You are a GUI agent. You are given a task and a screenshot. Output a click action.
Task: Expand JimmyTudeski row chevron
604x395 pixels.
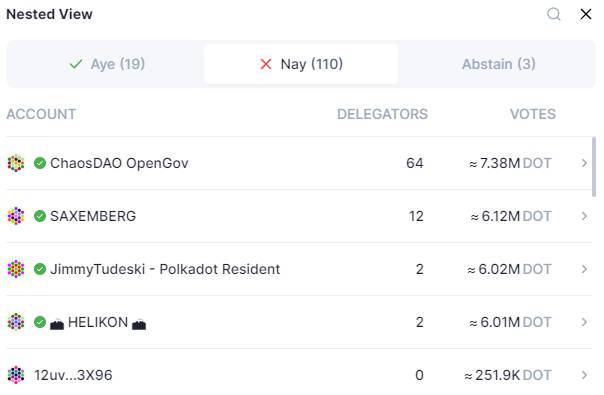(x=584, y=269)
